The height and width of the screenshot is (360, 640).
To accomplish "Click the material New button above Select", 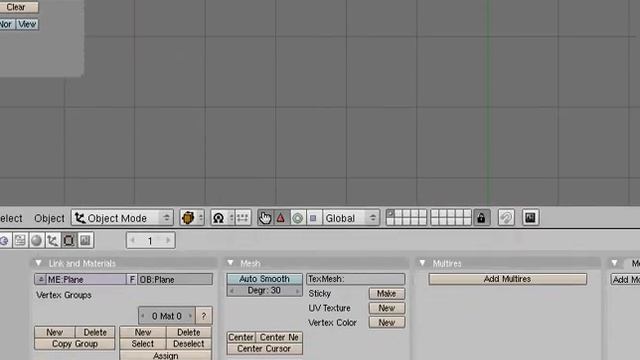I will 143,332.
